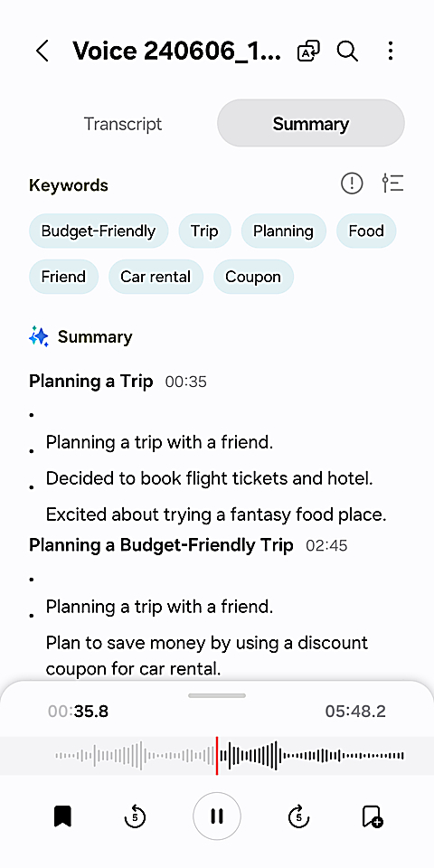The image size is (434, 868).
Task: Tap the Car rental keyword chip
Action: point(156,277)
